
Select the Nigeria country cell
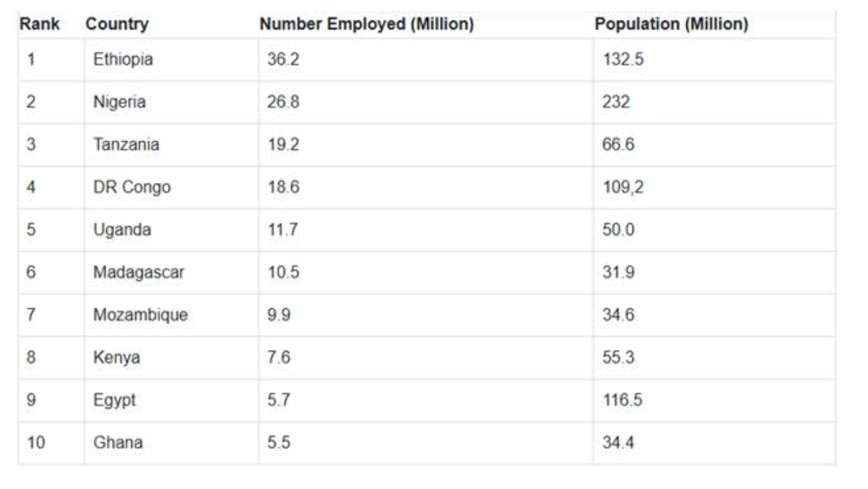[x=119, y=102]
